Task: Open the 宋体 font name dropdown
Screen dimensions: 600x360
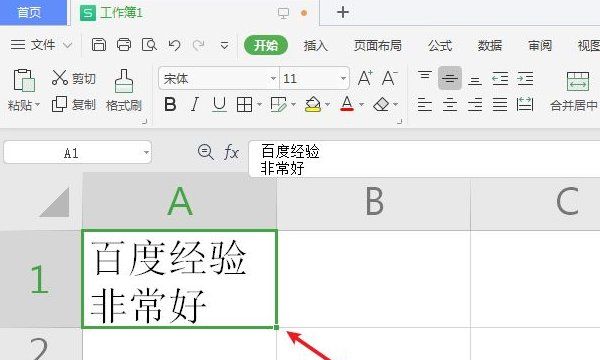Action: [x=273, y=78]
